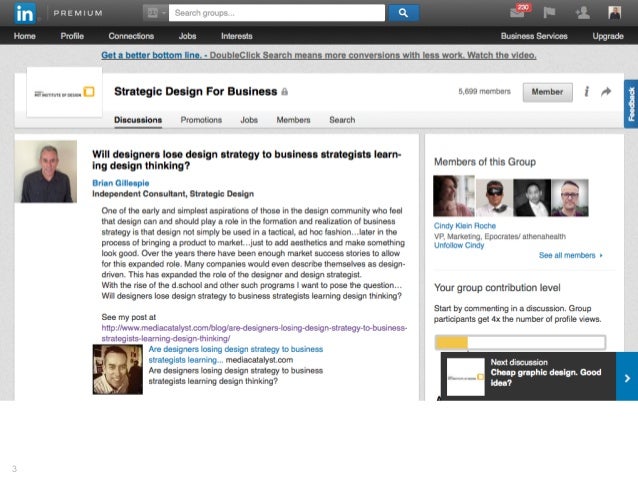Screen dimensions: 638x479
Task: Click the Institute of Design group logo
Action: coord(64,92)
